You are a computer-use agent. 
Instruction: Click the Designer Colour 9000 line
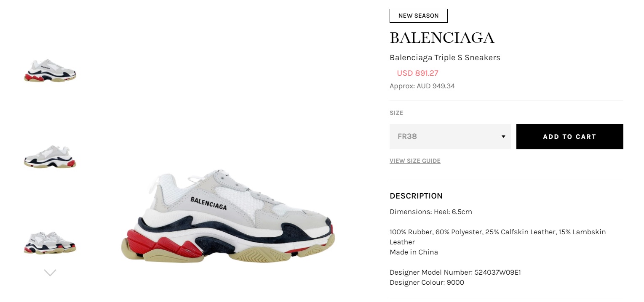[x=427, y=283]
